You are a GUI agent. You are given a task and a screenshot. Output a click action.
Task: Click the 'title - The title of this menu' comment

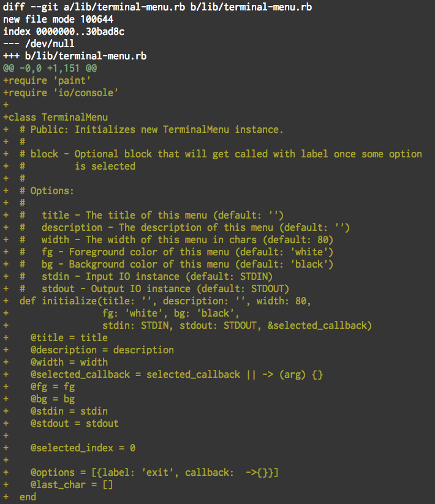[x=162, y=215]
